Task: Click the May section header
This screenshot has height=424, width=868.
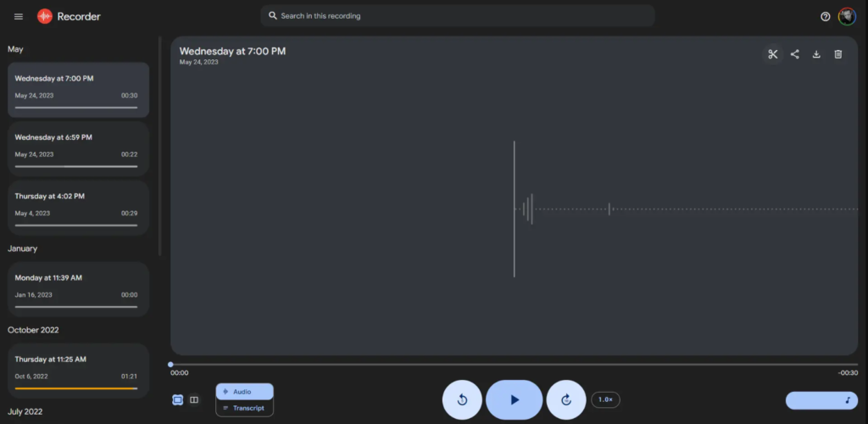Action: [x=15, y=49]
